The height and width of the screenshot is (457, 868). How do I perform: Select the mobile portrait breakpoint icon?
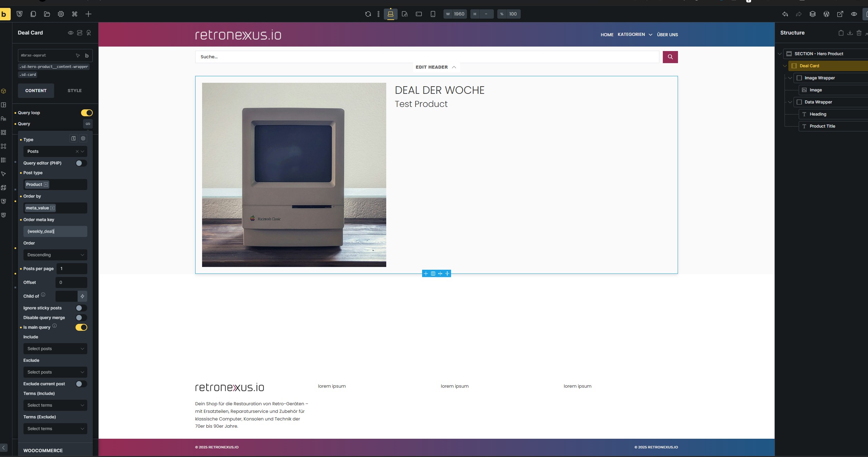tap(433, 14)
